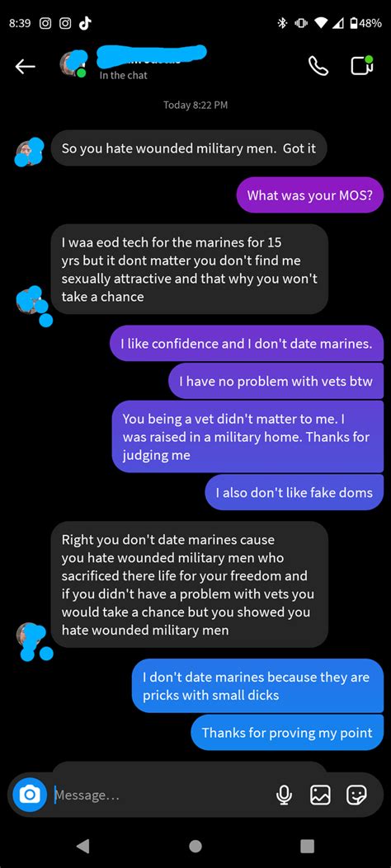Tap Android recent apps square

(307, 845)
